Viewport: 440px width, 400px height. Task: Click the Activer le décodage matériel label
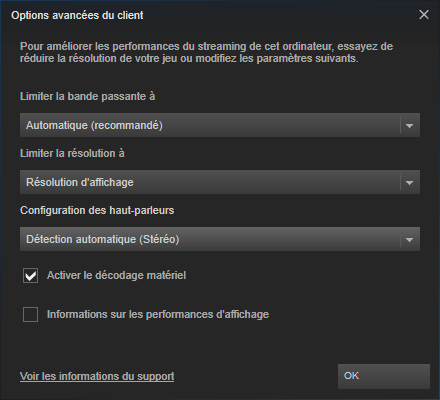point(116,275)
